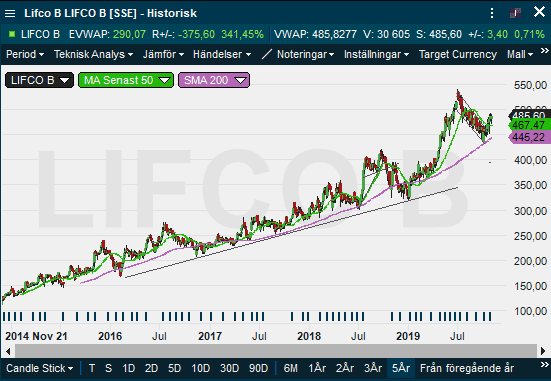Select the T tick period
The image size is (551, 381).
point(92,368)
